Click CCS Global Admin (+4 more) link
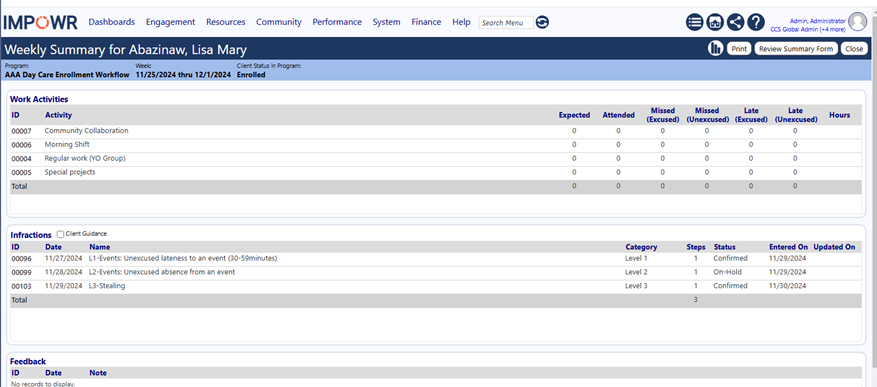877x387 pixels. pyautogui.click(x=808, y=29)
